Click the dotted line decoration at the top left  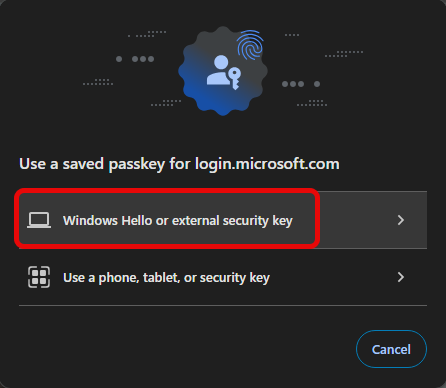click(x=147, y=34)
